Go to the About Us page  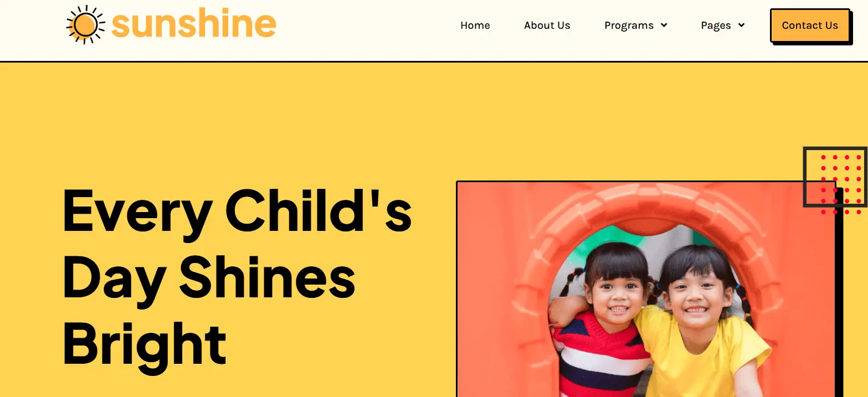pyautogui.click(x=547, y=25)
